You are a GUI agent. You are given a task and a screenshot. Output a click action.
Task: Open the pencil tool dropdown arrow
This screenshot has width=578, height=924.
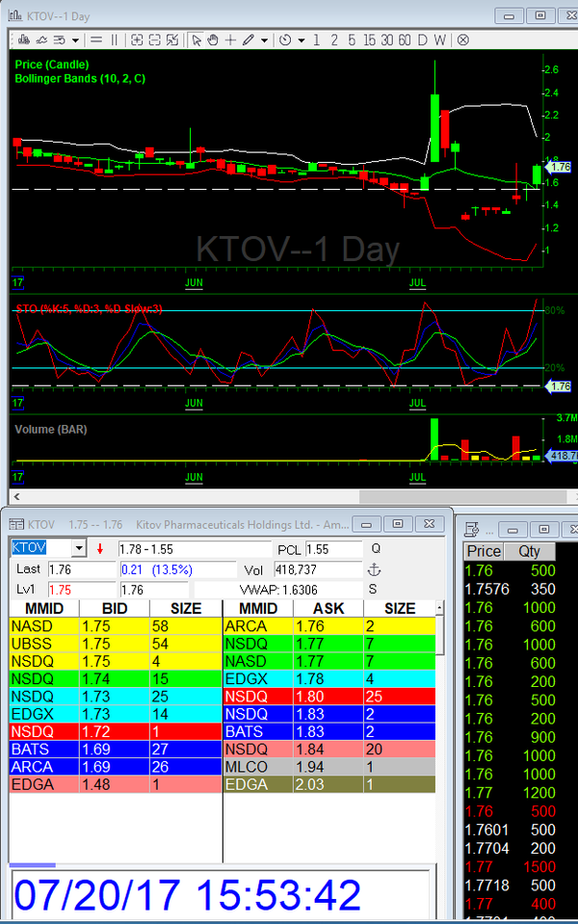(264, 40)
